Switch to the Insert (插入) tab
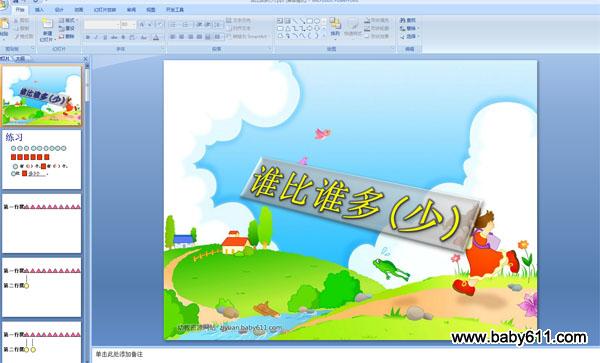This screenshot has height=363, width=600. point(39,10)
